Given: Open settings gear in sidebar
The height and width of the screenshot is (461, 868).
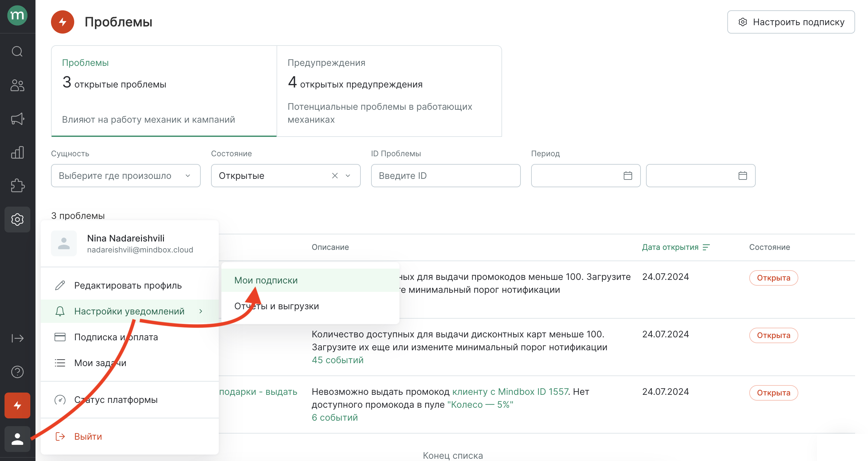Looking at the screenshot, I should pyautogui.click(x=17, y=220).
